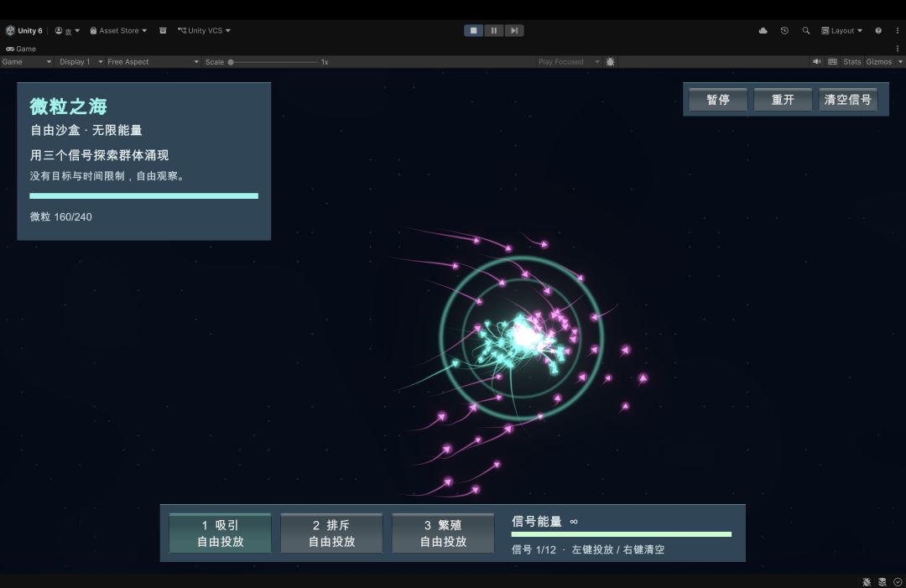Open the Game view type dropdown
The height and width of the screenshot is (588, 906).
(27, 62)
